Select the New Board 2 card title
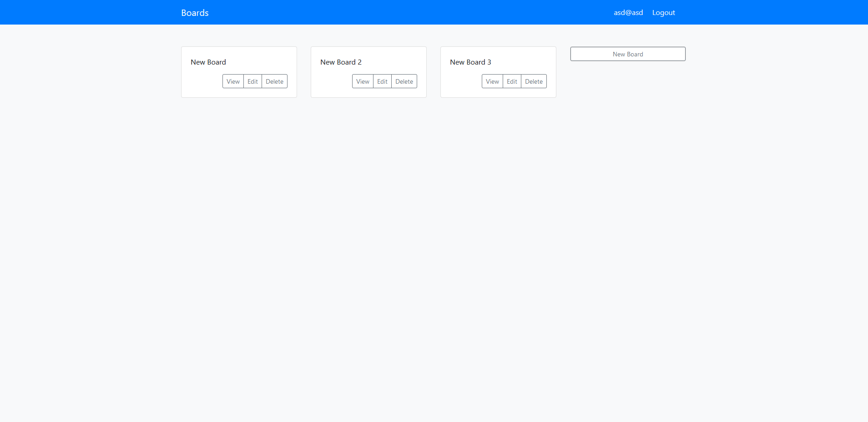The image size is (868, 422). pos(341,62)
